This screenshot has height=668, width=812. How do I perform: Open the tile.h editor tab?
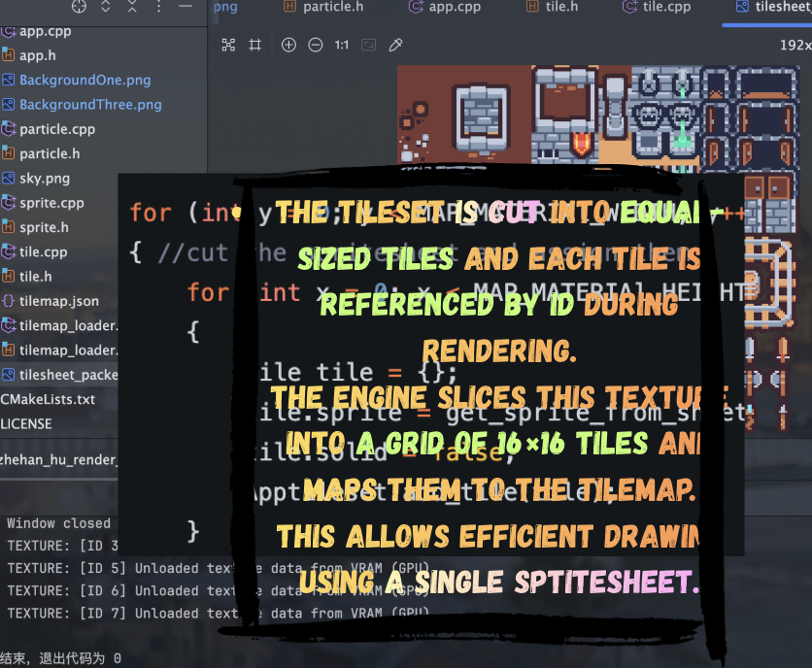click(553, 7)
